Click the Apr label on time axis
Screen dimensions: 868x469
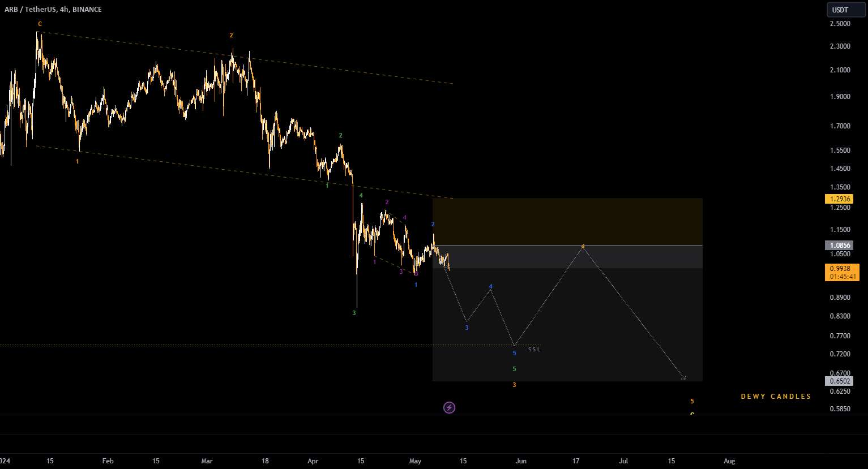click(313, 461)
